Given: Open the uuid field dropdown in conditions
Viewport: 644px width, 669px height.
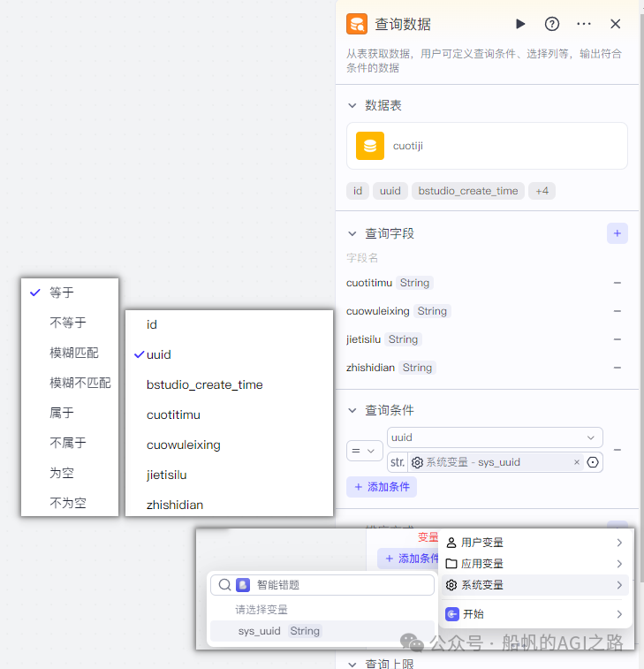Looking at the screenshot, I should pyautogui.click(x=495, y=437).
